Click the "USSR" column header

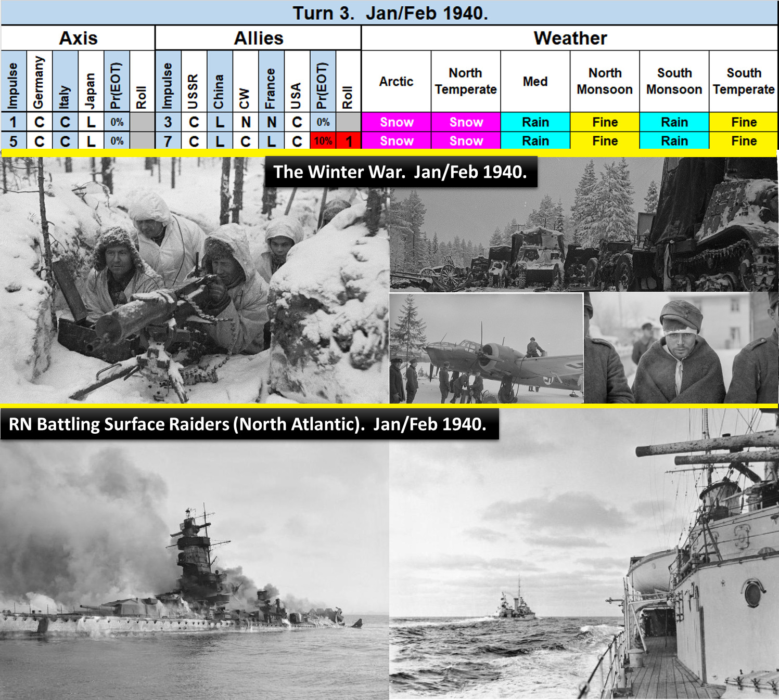click(194, 81)
